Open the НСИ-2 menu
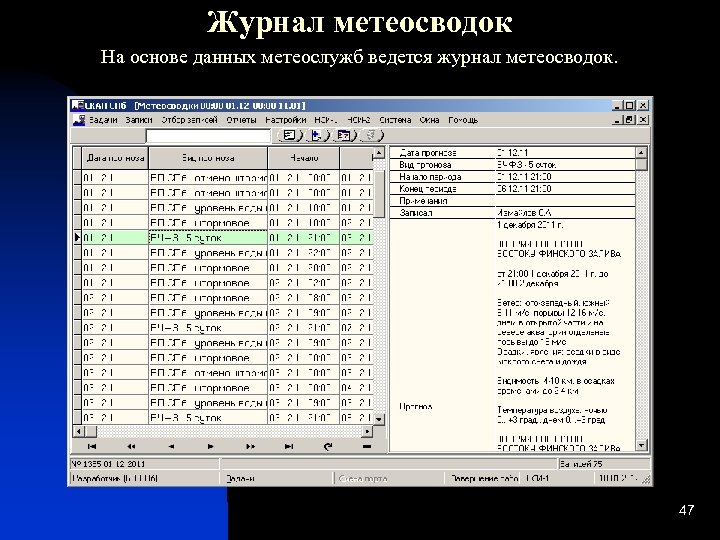 click(x=359, y=120)
